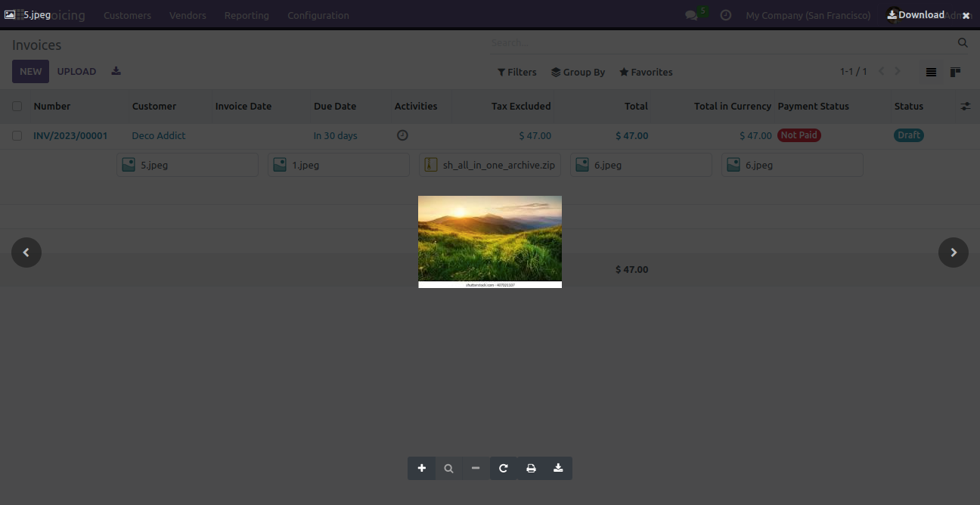
Task: Open the Customers menu
Action: 127,15
